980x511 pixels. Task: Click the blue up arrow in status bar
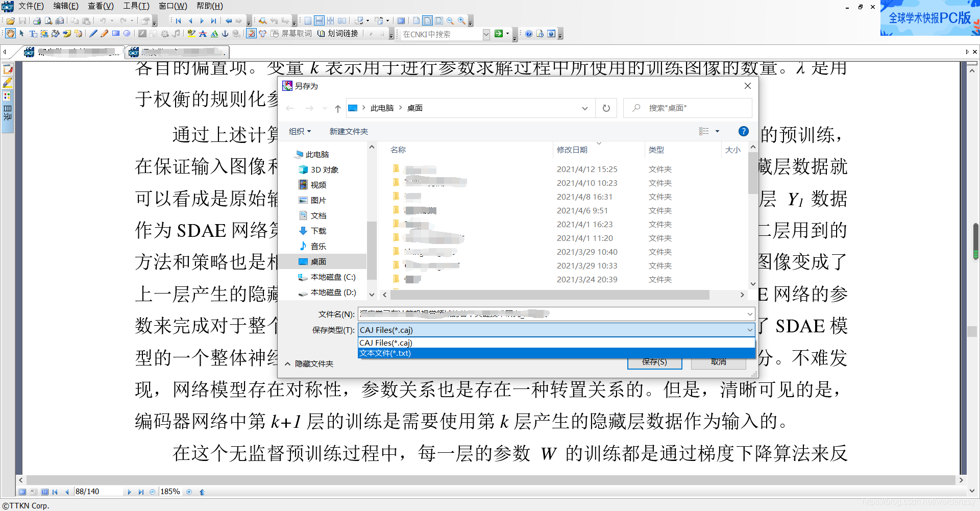202,492
